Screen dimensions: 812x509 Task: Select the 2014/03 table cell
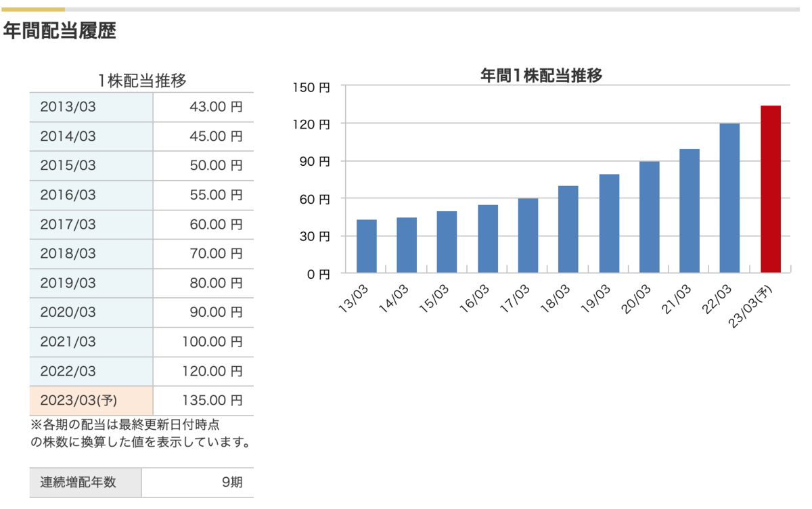[x=91, y=136]
